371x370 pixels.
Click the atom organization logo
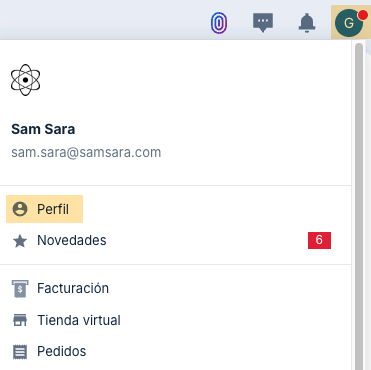point(26,80)
